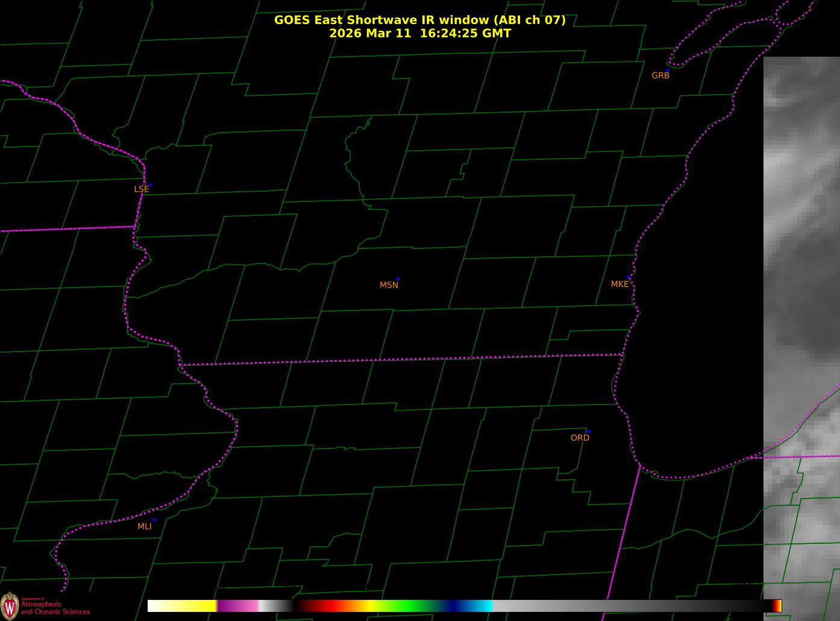840x621 pixels.
Task: Click the LSE station label
Action: coord(141,189)
